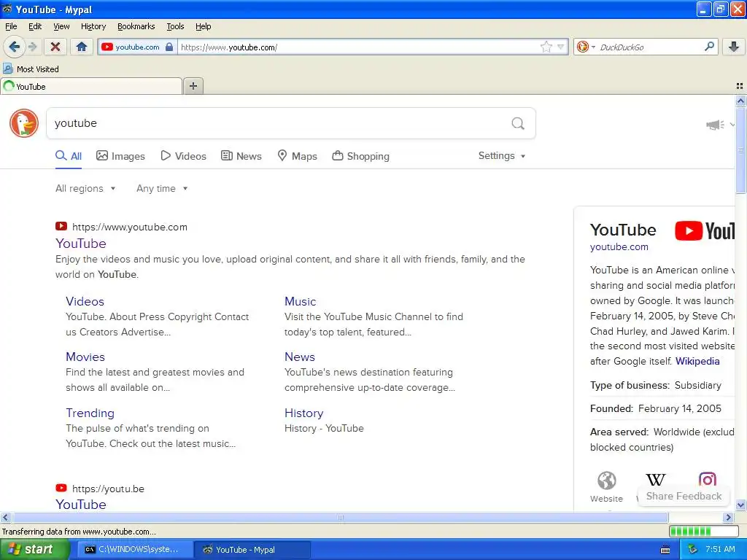Open the View menu

point(61,26)
